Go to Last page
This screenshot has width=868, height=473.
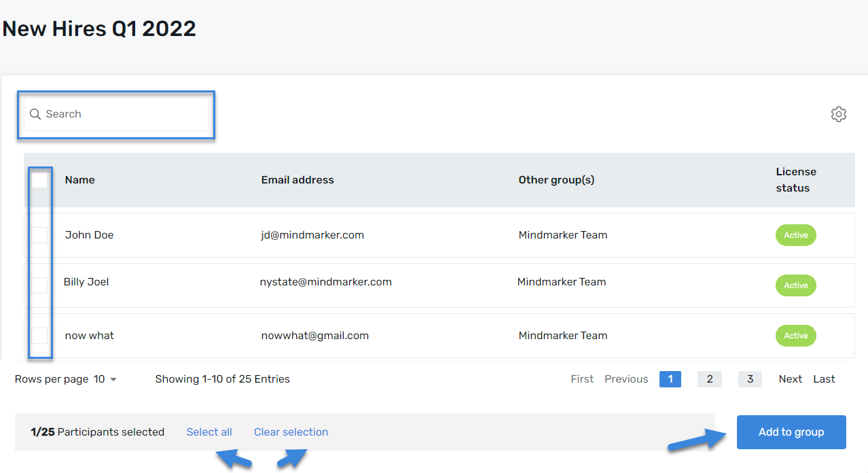[824, 379]
